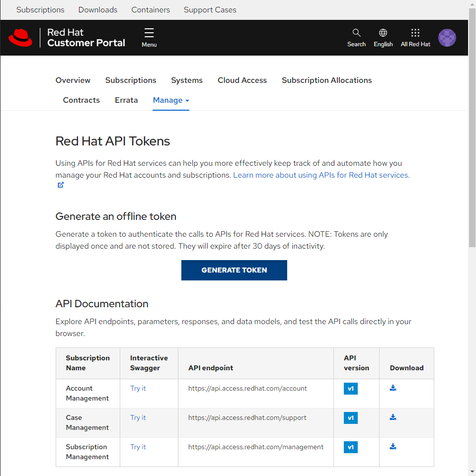Switch to the Subscription Allocations tab
The height and width of the screenshot is (476, 476).
(326, 80)
